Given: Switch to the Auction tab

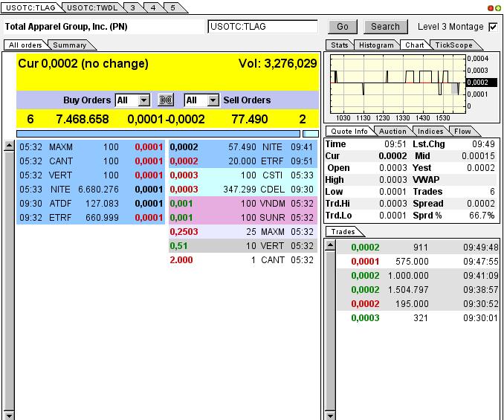Looking at the screenshot, I should (x=393, y=132).
